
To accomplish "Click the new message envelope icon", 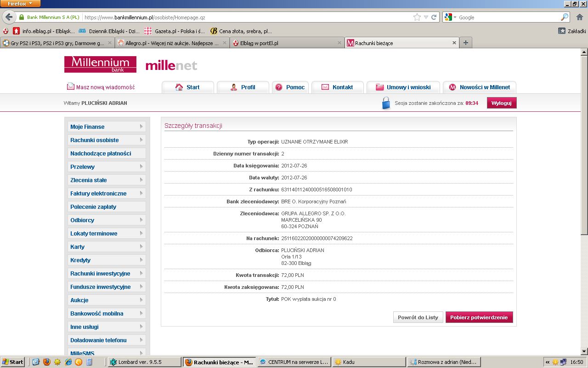I will 70,86.
